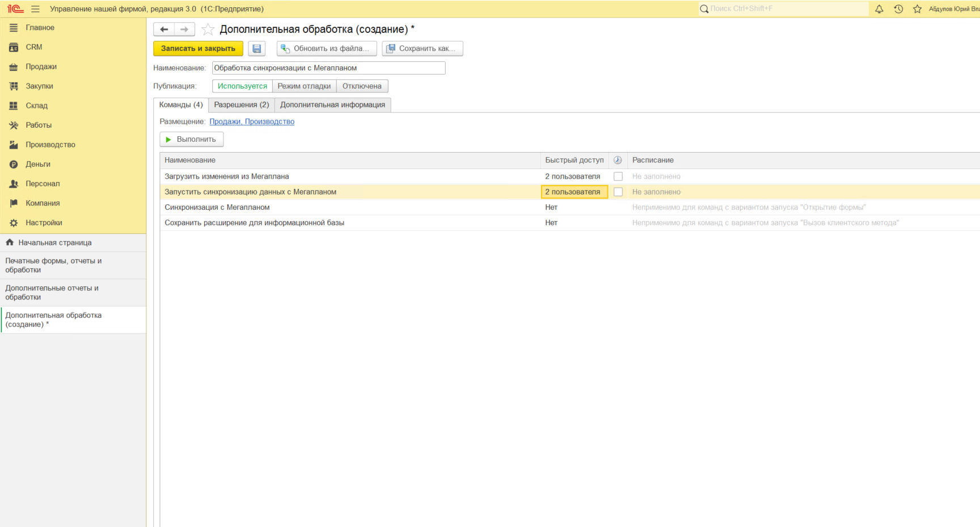980x527 pixels.
Task: Click the Персонал people icon
Action: click(x=14, y=184)
